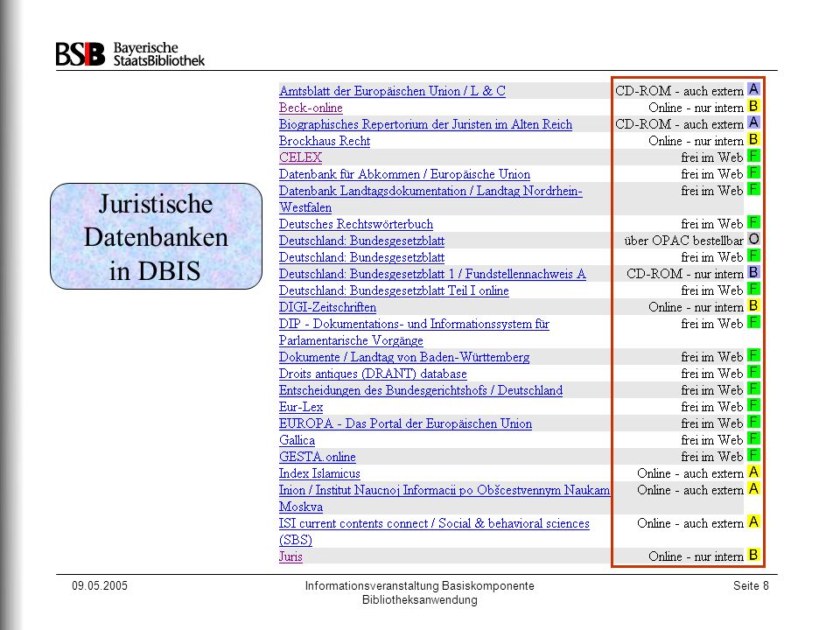The width and height of the screenshot is (840, 630).
Task: Open Bundesgesetzblatt 1 / Fundstellennachweis A link
Action: pos(432,274)
